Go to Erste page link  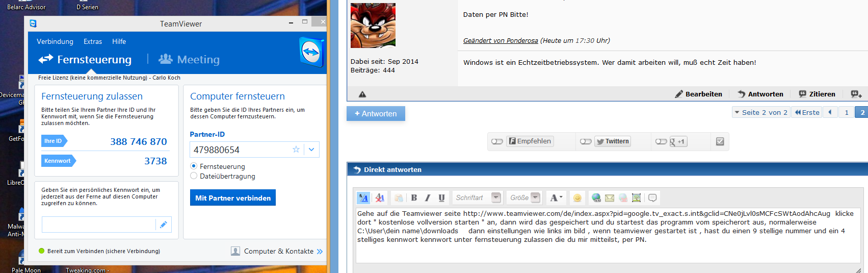pos(806,112)
